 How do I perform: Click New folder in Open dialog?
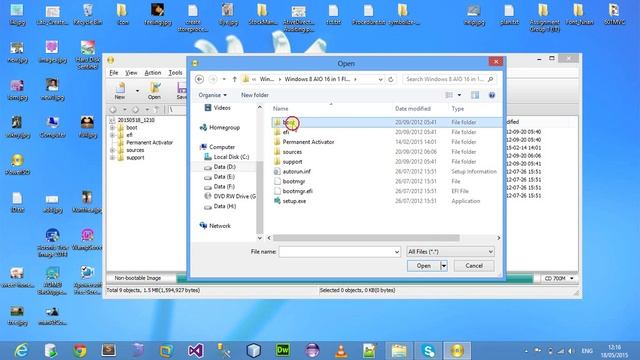point(255,95)
